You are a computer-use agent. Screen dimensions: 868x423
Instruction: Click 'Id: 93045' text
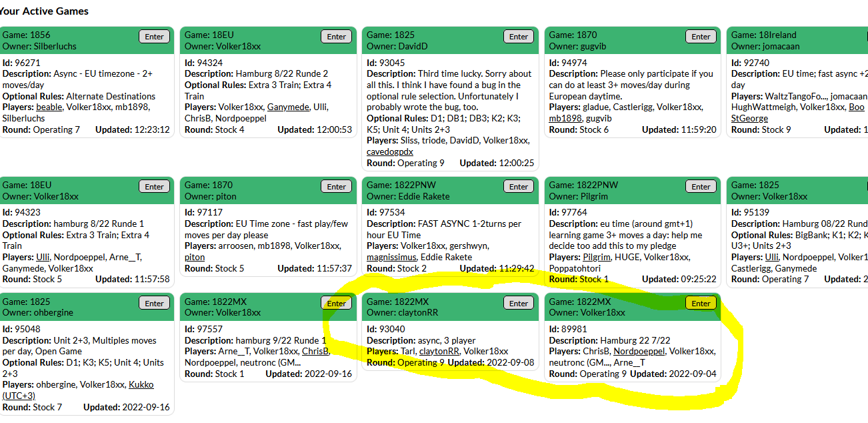click(x=386, y=63)
